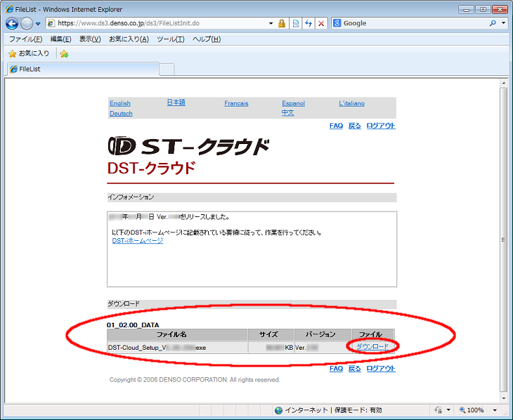513x420 pixels.
Task: Switch language to L'italiano
Action: [351, 103]
